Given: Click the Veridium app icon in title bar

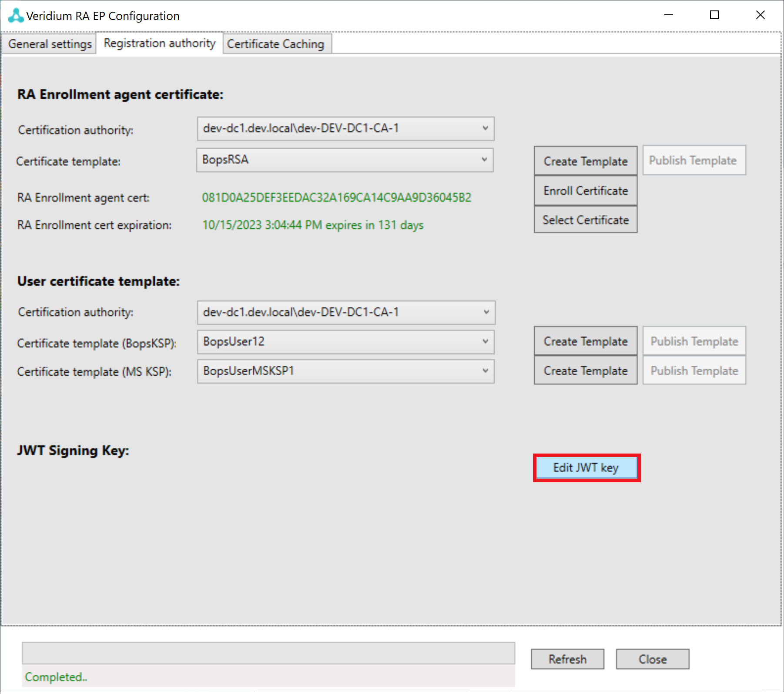Looking at the screenshot, I should click(16, 16).
